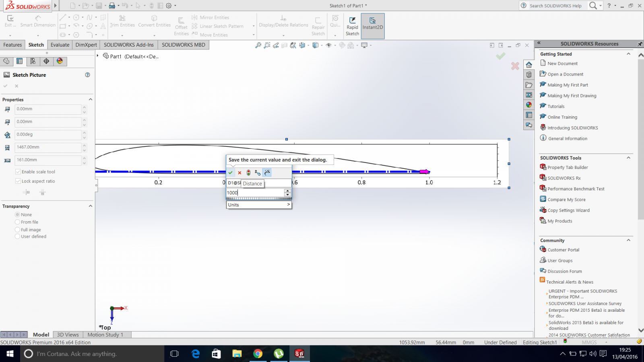
Task: Open the Motion Study 1 tab
Action: pos(105,335)
